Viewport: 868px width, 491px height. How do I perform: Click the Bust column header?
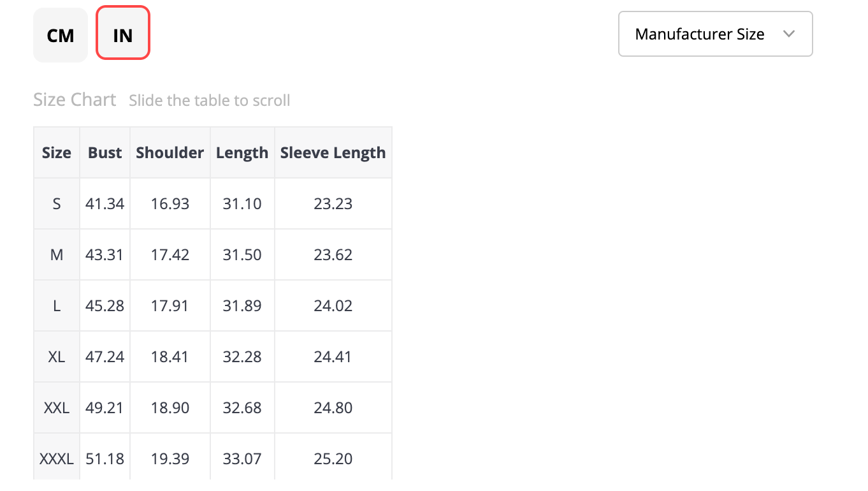pyautogui.click(x=105, y=152)
